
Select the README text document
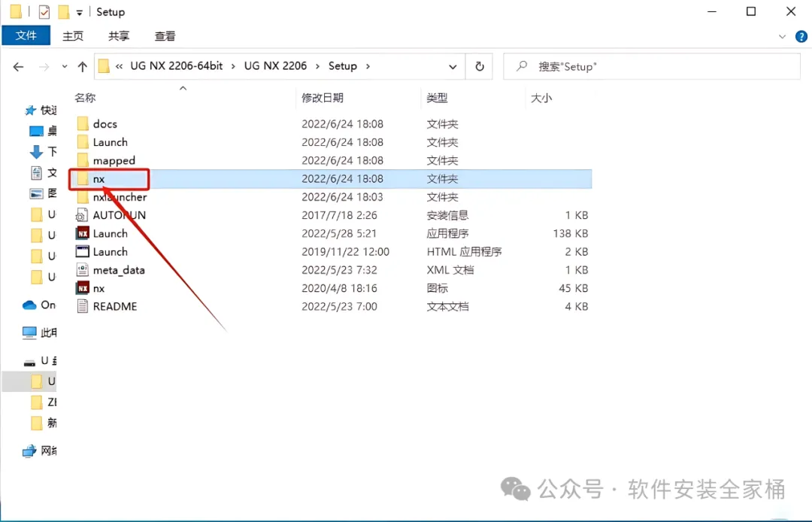tap(115, 306)
